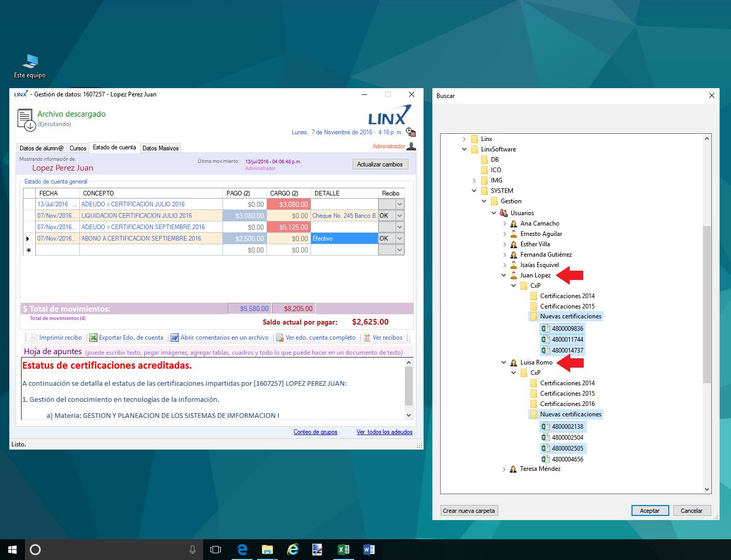Launch Internet Explorer from the taskbar
Viewport: 731px width, 560px height.
pos(292,550)
